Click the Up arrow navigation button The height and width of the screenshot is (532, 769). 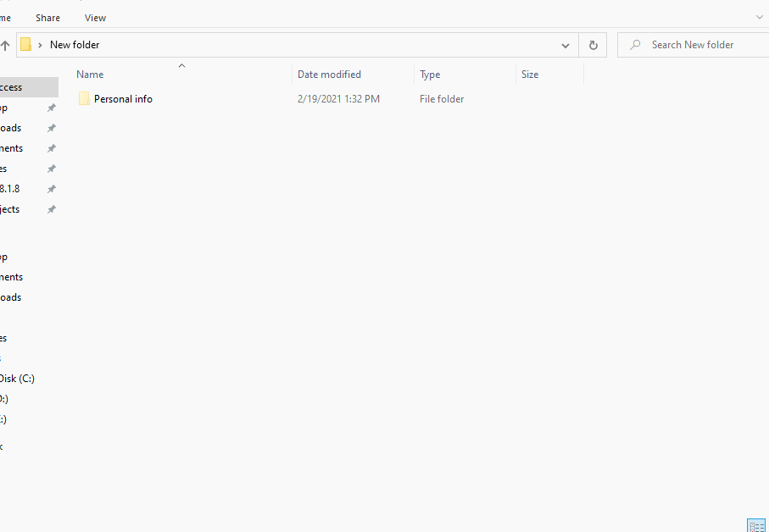[x=5, y=45]
